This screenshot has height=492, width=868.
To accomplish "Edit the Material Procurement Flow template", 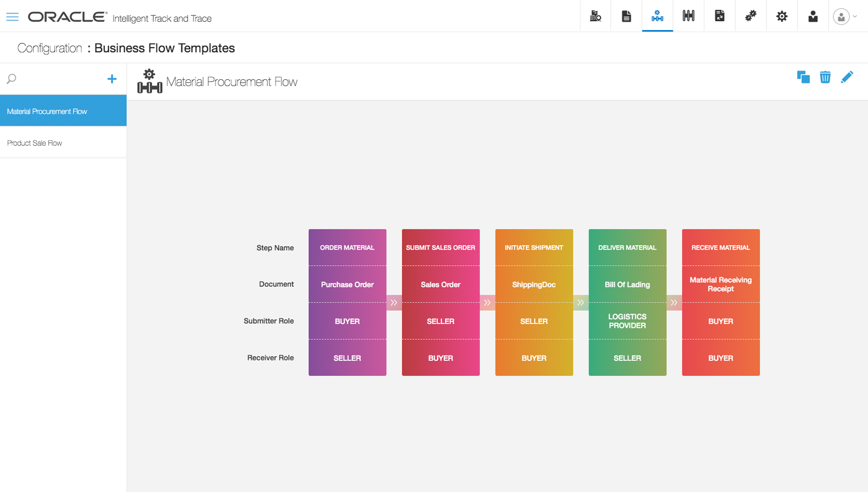I will (847, 78).
